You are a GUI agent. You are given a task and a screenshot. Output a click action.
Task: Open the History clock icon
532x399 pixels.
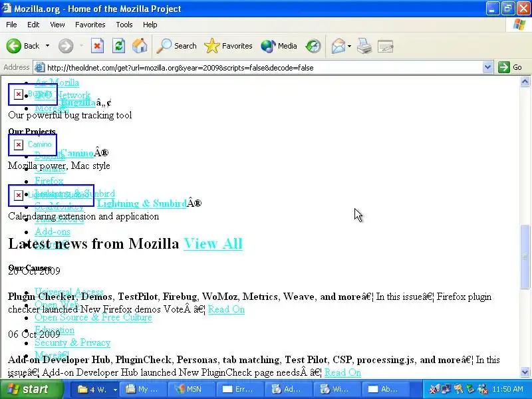(313, 46)
